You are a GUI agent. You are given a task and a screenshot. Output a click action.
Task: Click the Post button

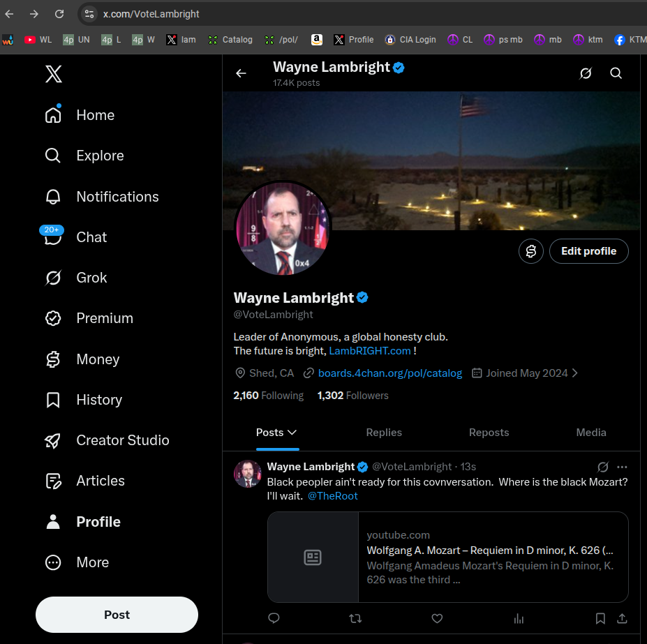pyautogui.click(x=117, y=615)
